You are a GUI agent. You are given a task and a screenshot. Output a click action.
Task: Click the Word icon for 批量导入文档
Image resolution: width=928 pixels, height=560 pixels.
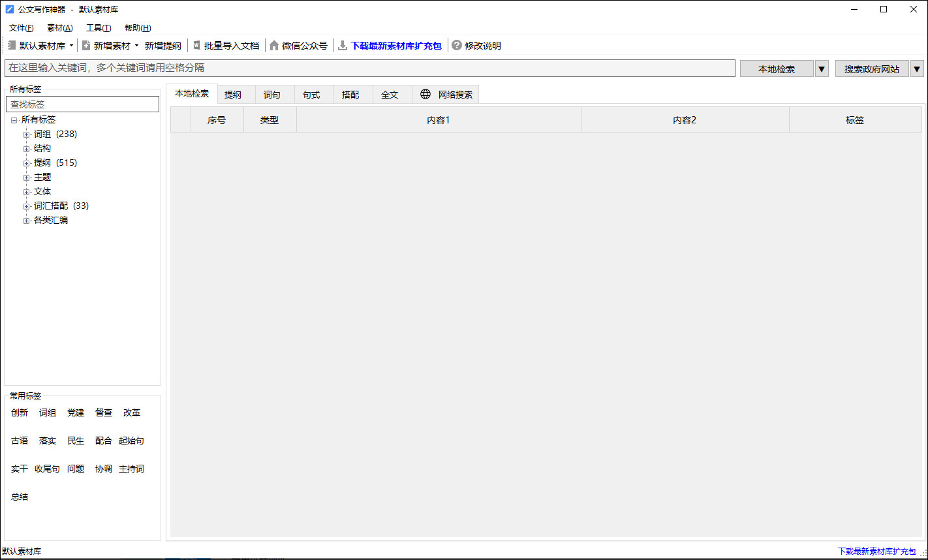click(x=197, y=46)
